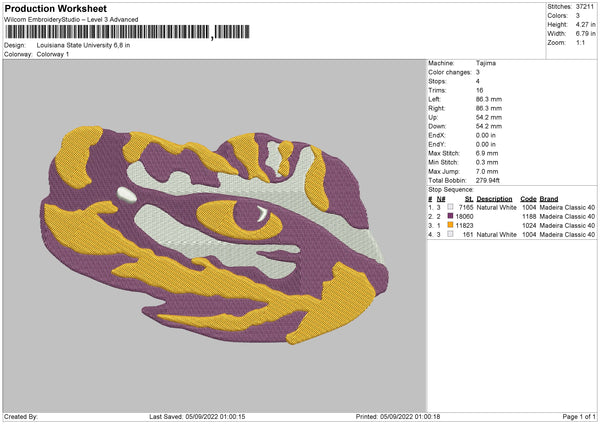
Task: Click the purple thread swatch for 18060 stitches
Action: (450, 216)
